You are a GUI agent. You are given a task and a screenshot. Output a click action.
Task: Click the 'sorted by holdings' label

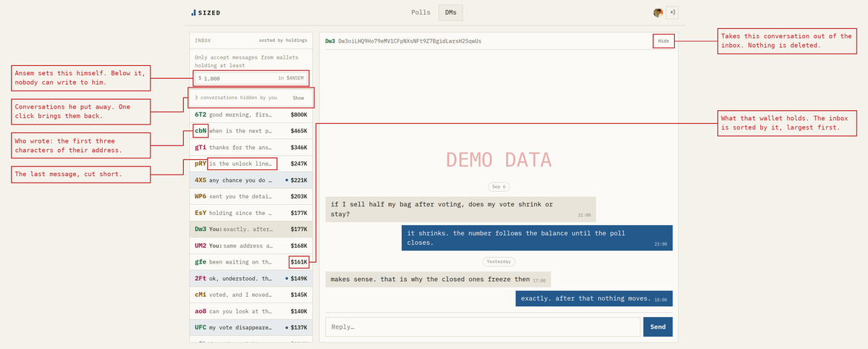283,41
